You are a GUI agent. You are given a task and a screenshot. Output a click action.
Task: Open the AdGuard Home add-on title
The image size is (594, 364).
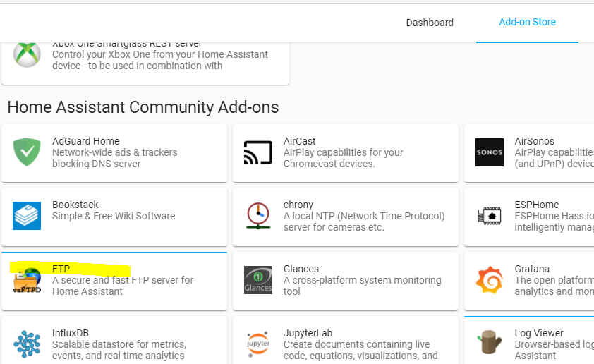85,141
